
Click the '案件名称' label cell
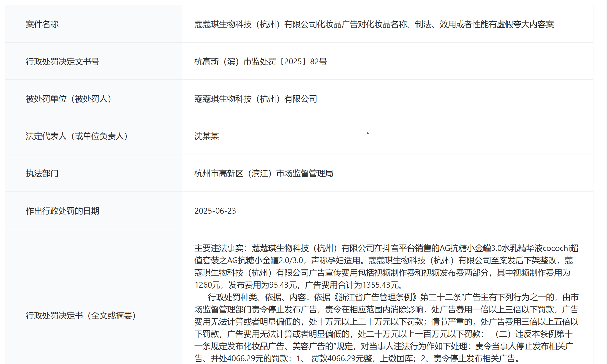pyautogui.click(x=42, y=24)
